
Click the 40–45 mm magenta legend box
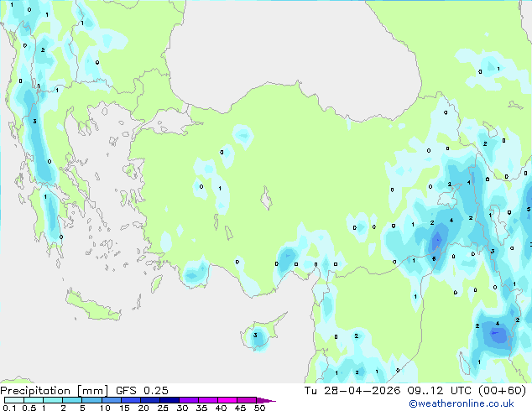[x=227, y=400]
